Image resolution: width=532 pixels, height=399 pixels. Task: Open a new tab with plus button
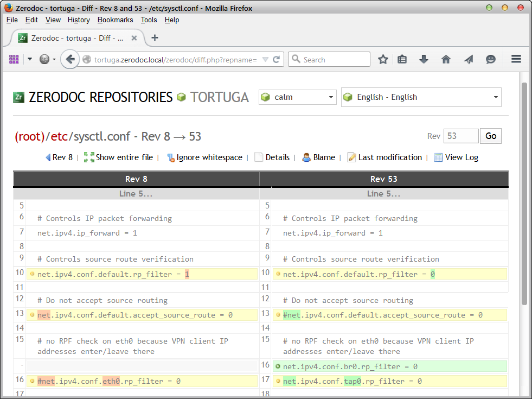tap(155, 37)
